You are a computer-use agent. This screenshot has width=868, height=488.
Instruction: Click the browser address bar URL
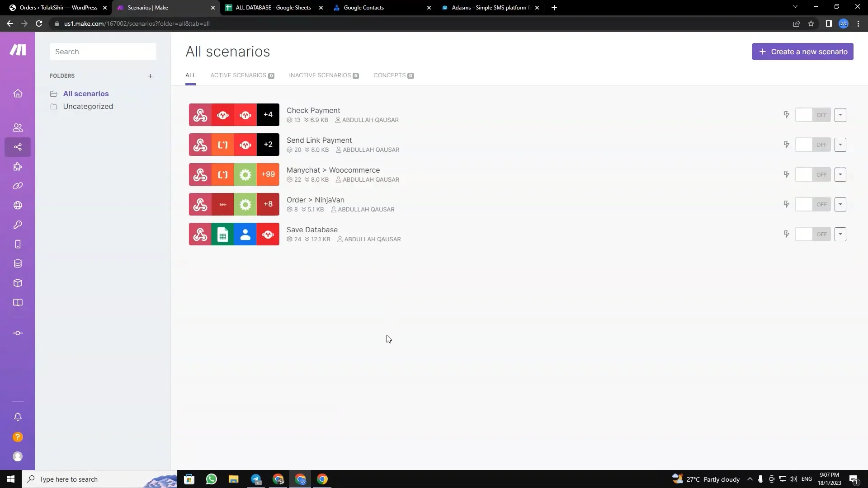tap(137, 23)
